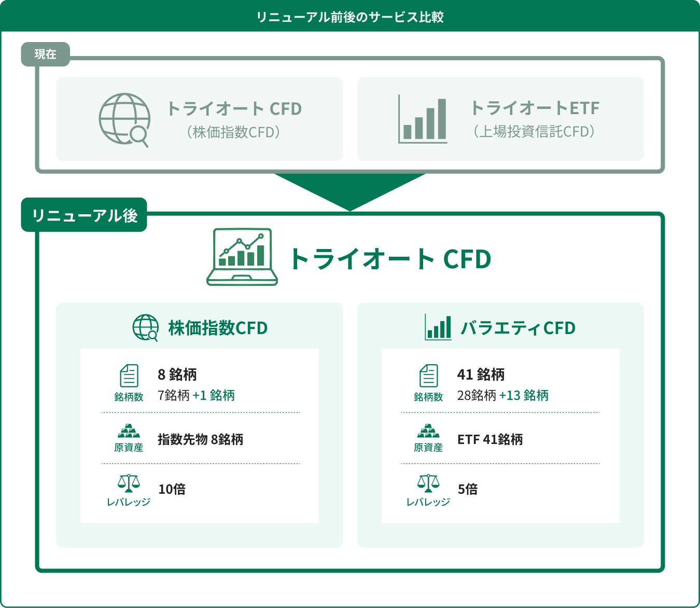This screenshot has height=608, width=700.
Task: Click the bar chart icon beside トライオートETF
Action: (423, 119)
